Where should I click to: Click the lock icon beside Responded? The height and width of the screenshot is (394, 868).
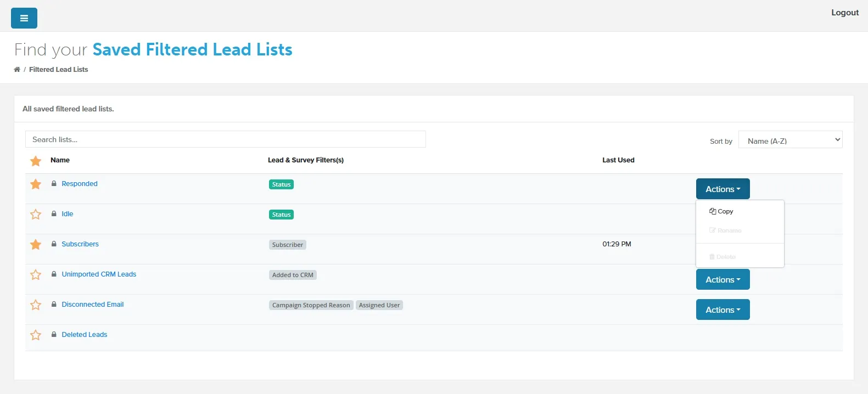click(54, 184)
